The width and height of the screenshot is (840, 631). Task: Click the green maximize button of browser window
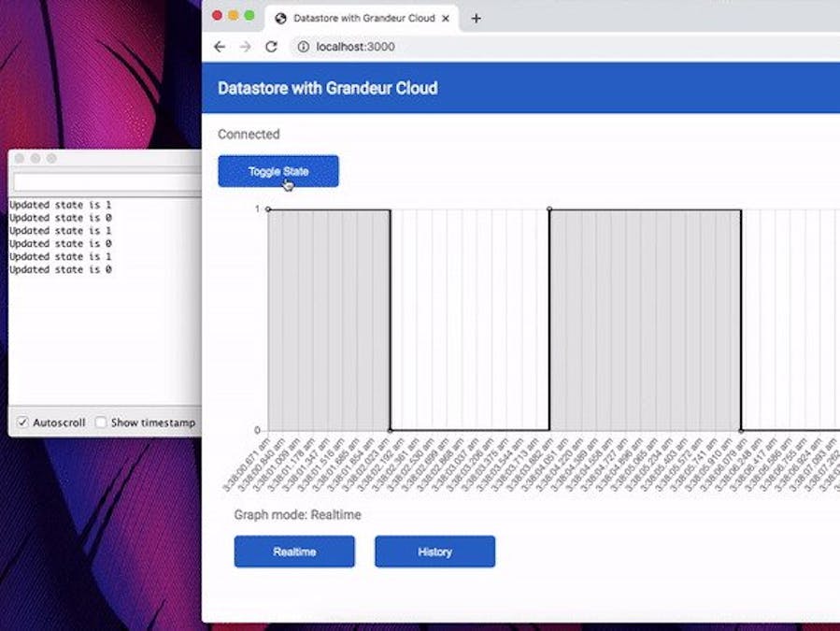click(249, 16)
